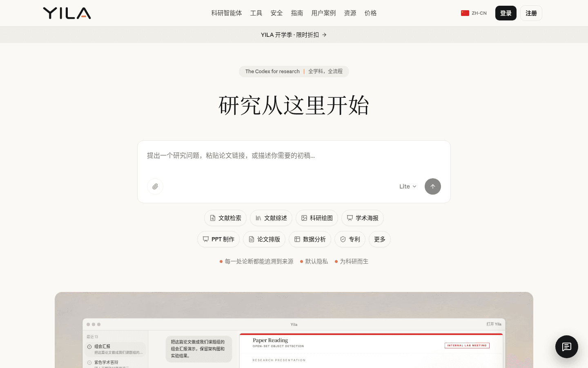Submit the prompt with the arrow button
588x368 pixels.
point(433,186)
